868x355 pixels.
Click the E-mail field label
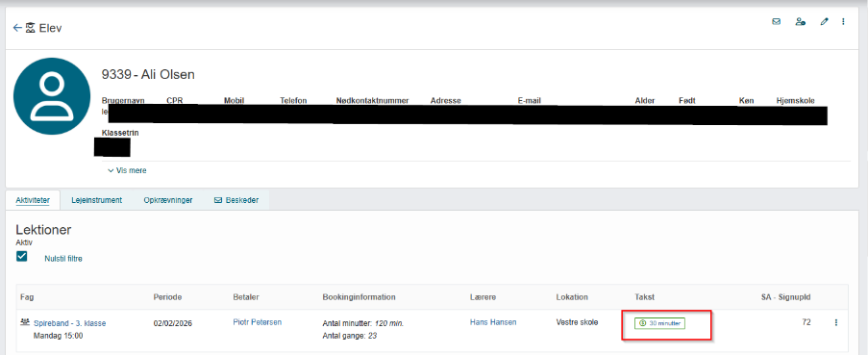(x=530, y=101)
